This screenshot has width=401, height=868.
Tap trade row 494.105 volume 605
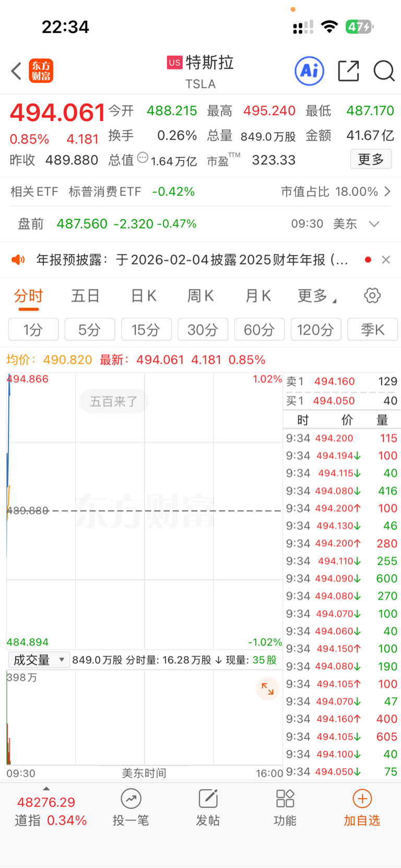click(341, 736)
